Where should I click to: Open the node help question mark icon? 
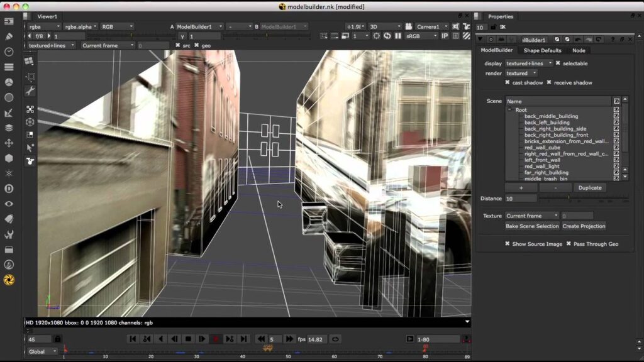[x=612, y=40]
